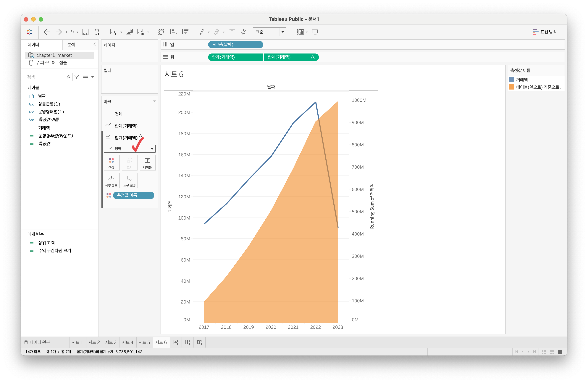
Task: Click the Color (색상) mark card
Action: (112, 163)
